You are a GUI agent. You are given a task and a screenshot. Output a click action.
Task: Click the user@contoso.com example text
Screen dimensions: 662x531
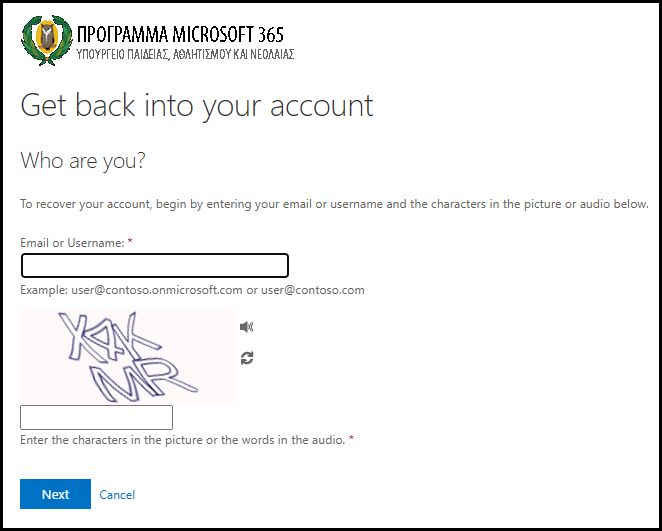[x=312, y=290]
